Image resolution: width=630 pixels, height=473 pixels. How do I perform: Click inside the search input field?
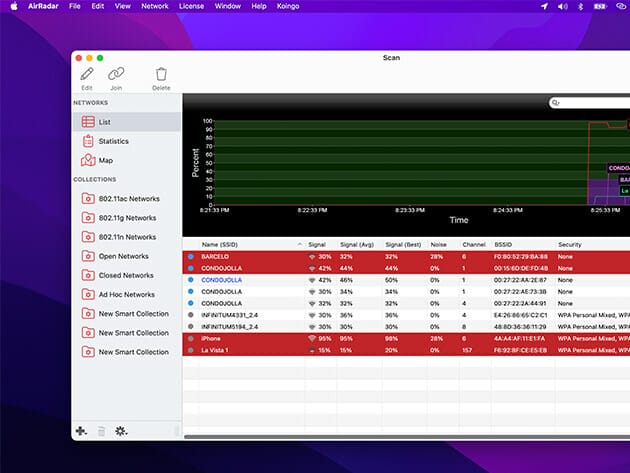click(597, 103)
